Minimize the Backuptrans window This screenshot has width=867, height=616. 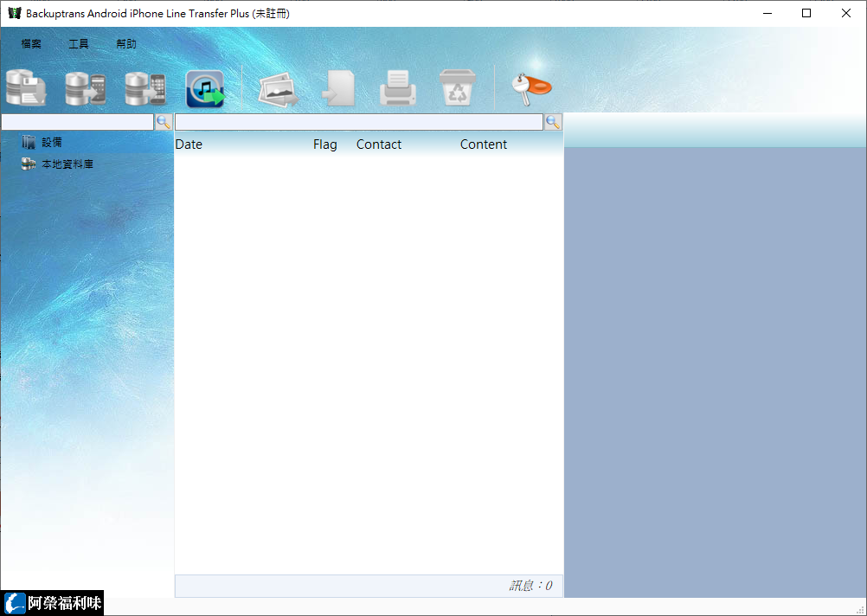pos(767,13)
